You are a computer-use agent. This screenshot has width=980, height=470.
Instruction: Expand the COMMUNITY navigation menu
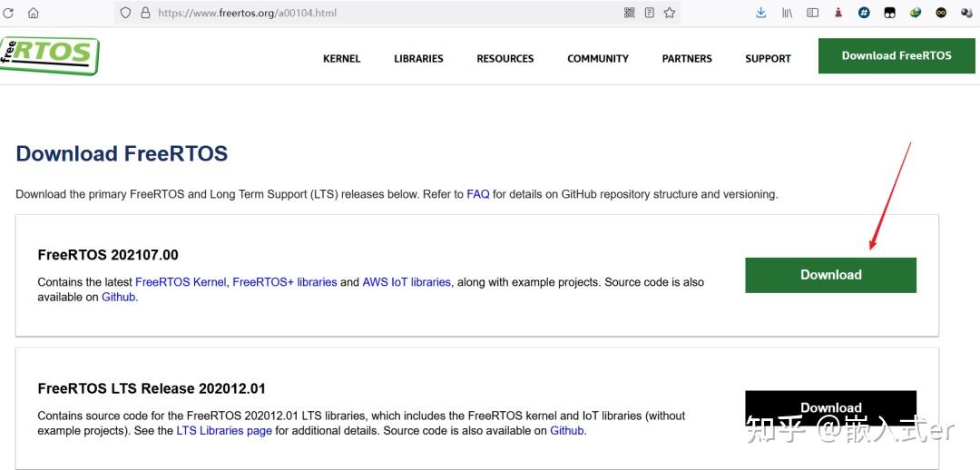click(597, 58)
